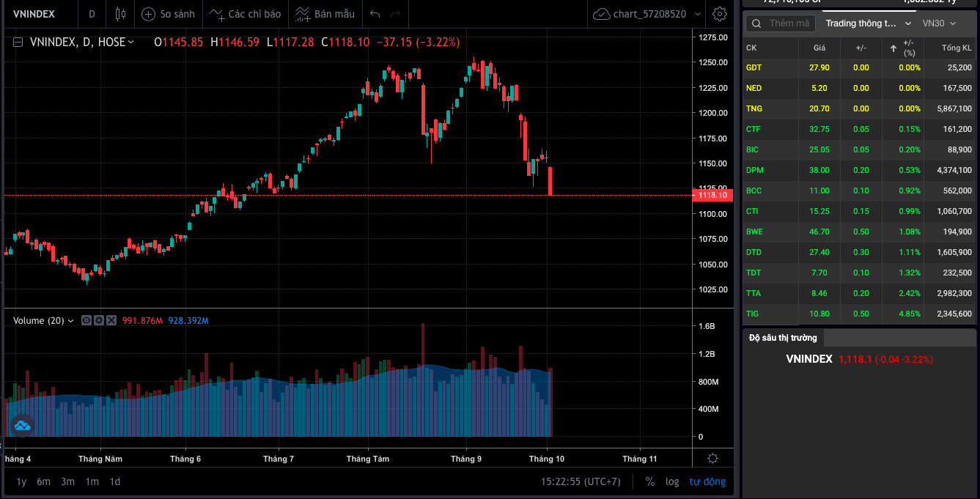Toggle percent scale mode
The image size is (980, 499).
point(650,481)
